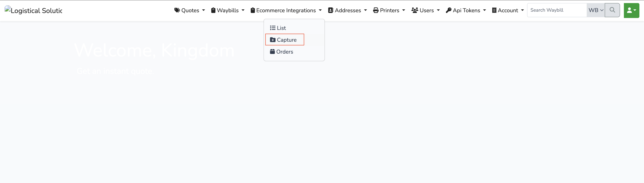Select the Api Tokens key icon

tap(449, 10)
